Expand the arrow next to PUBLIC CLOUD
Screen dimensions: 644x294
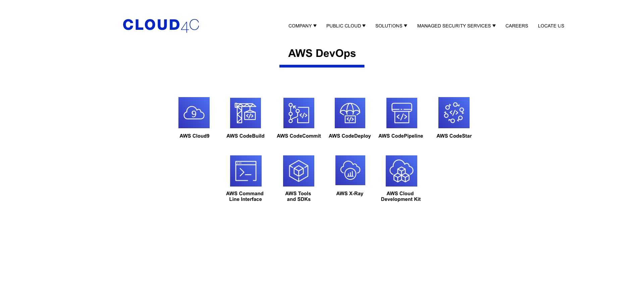click(x=364, y=26)
